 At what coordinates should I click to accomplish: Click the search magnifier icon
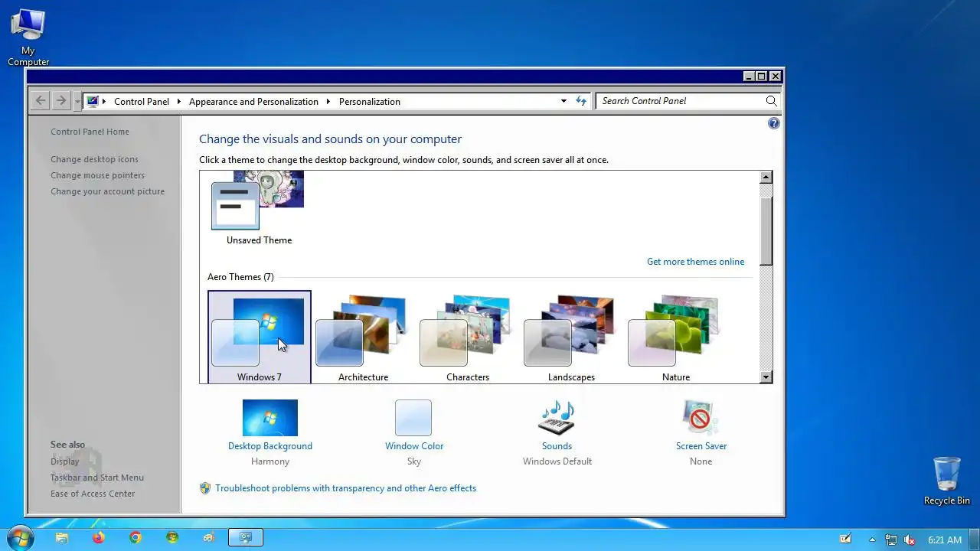pyautogui.click(x=771, y=101)
